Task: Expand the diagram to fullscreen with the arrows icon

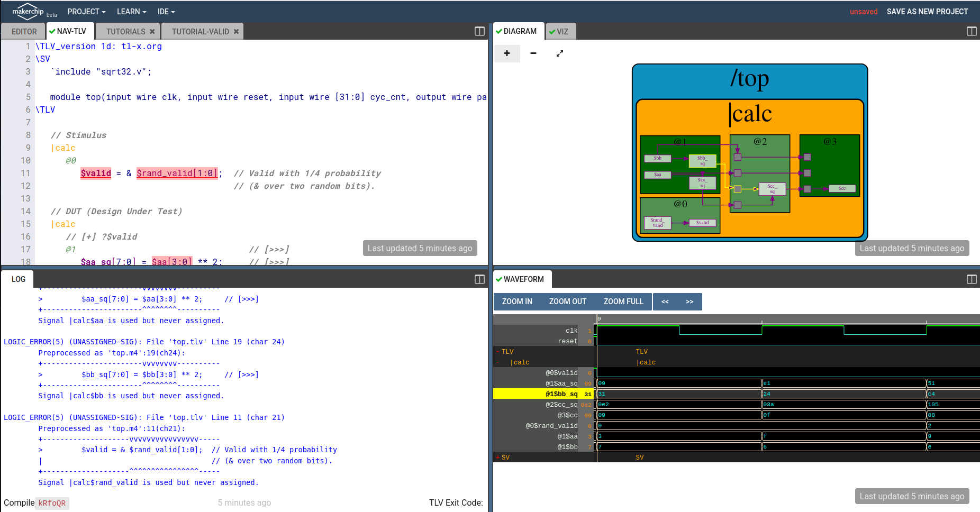Action: pyautogui.click(x=559, y=53)
